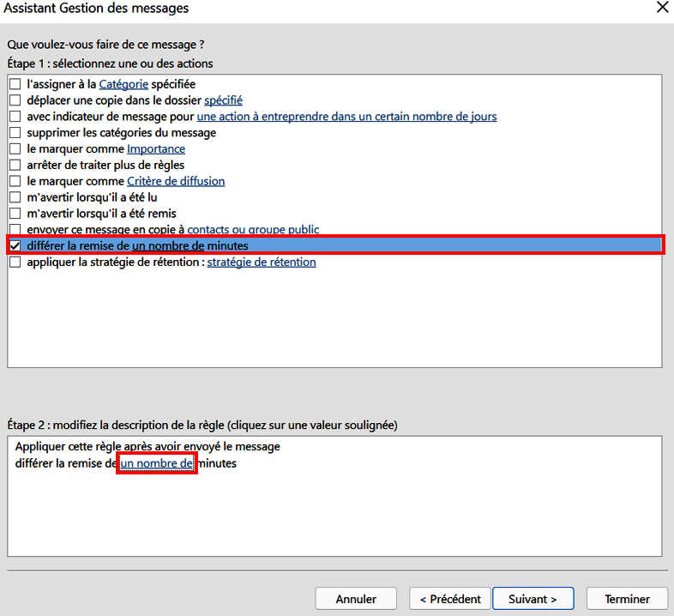Click the "spécifié" folder link
The height and width of the screenshot is (616, 674).
223,100
